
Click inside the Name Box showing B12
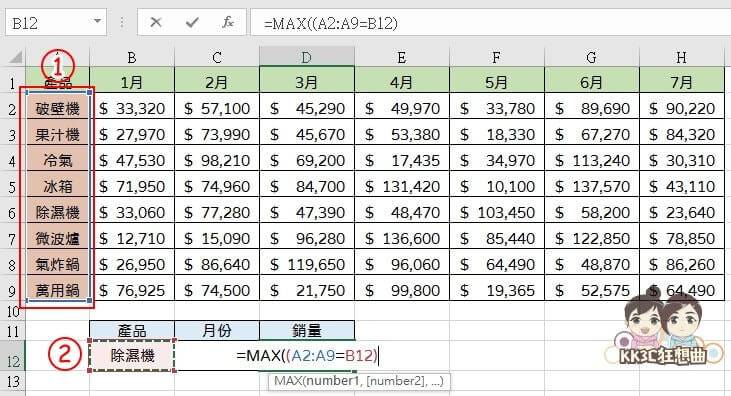[49, 23]
